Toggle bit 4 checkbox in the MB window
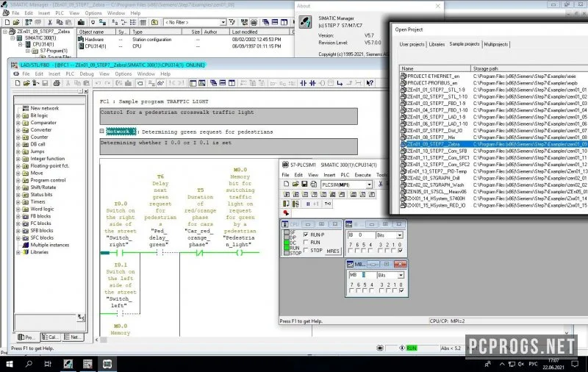Image resolution: width=588 pixels, height=372 pixels. pyautogui.click(x=372, y=290)
